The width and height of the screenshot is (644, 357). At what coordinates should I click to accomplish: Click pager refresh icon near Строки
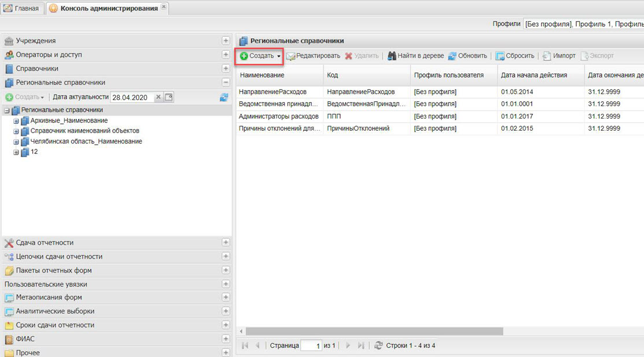(x=379, y=345)
